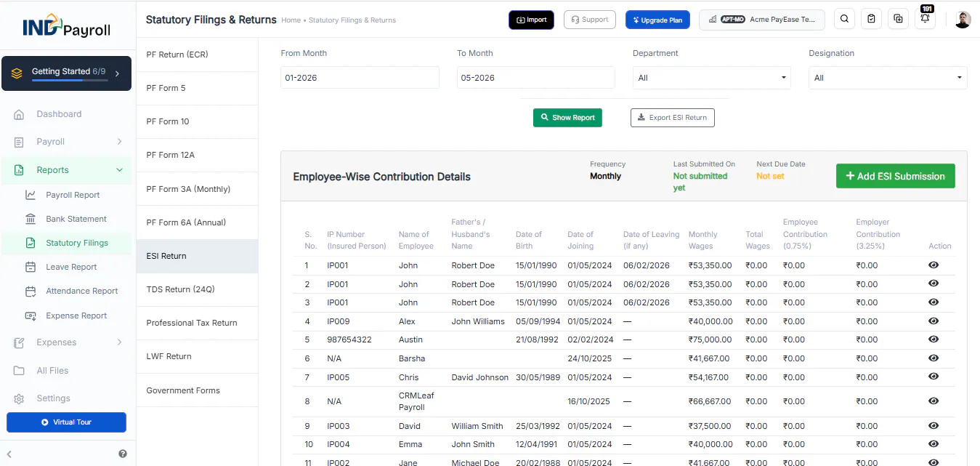Open the clipboard tasks icon in header

pos(871,20)
